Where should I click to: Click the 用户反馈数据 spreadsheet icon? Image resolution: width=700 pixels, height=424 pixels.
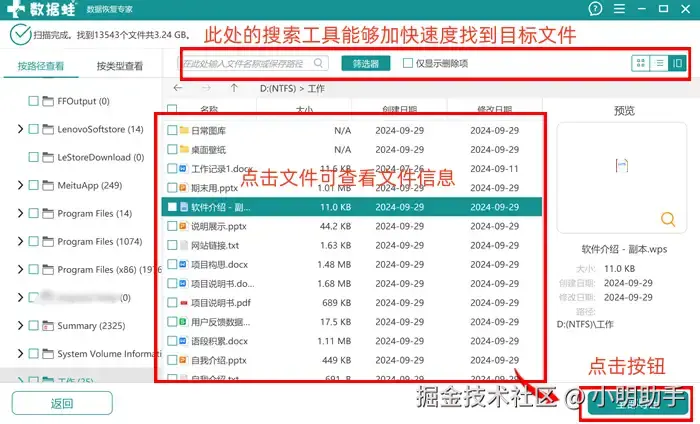pyautogui.click(x=183, y=322)
